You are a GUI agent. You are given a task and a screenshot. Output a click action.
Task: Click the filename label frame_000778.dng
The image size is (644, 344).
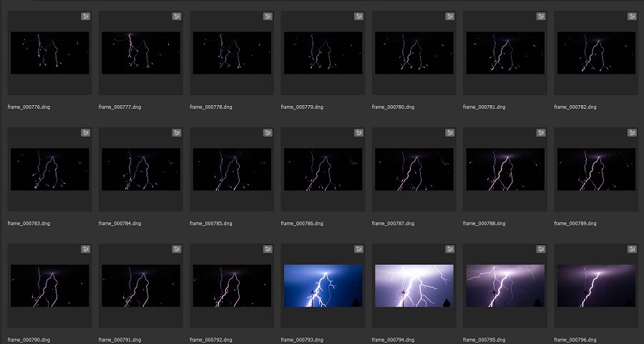point(211,107)
